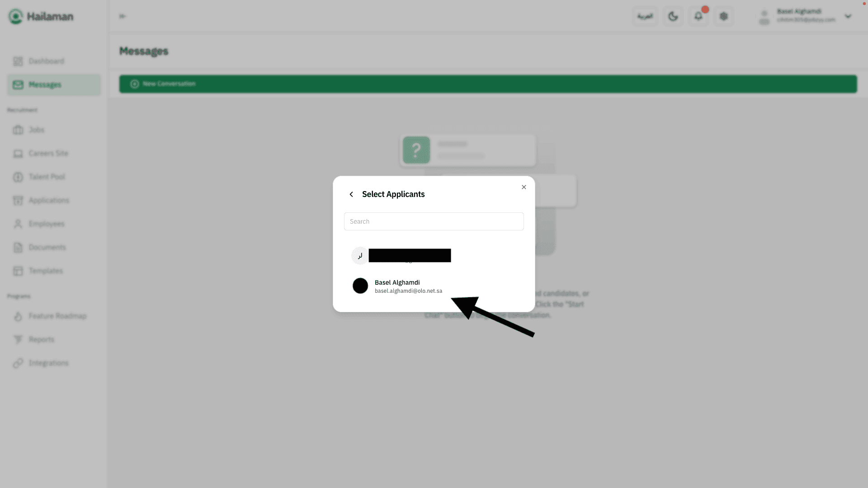Switch language to Arabic
Image resolution: width=868 pixels, height=488 pixels.
click(x=645, y=16)
